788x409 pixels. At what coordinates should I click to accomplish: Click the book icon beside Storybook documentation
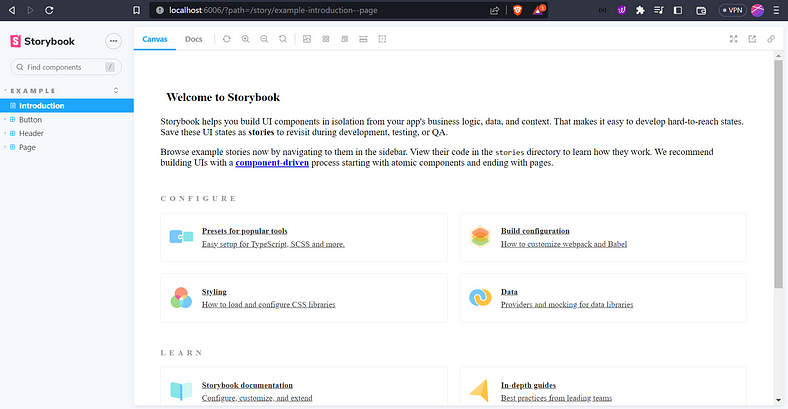tap(181, 391)
